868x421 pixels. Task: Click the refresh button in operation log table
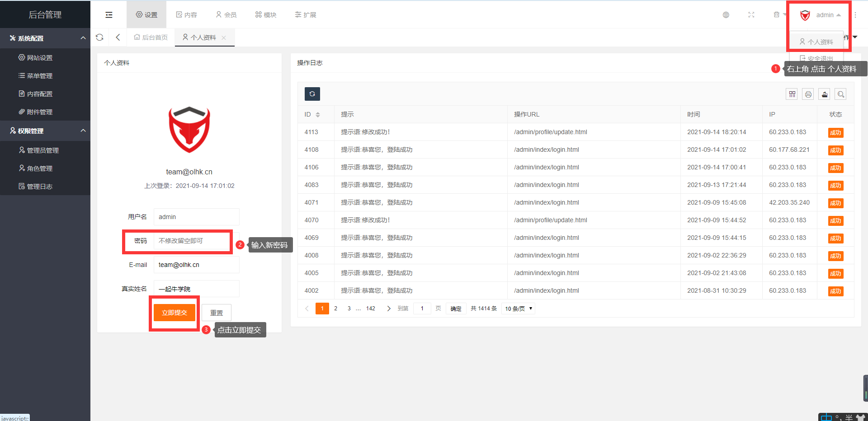pyautogui.click(x=312, y=94)
